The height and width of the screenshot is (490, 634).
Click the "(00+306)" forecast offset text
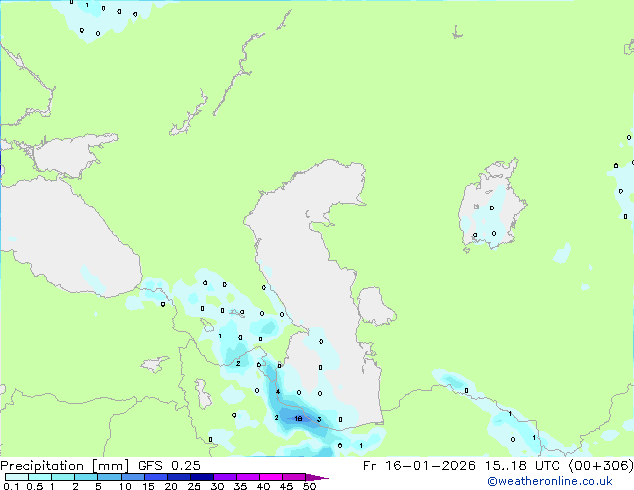[601, 466]
